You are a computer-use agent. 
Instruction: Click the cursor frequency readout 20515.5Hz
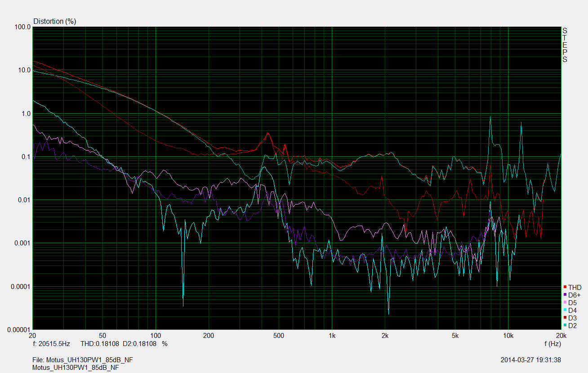pos(52,344)
